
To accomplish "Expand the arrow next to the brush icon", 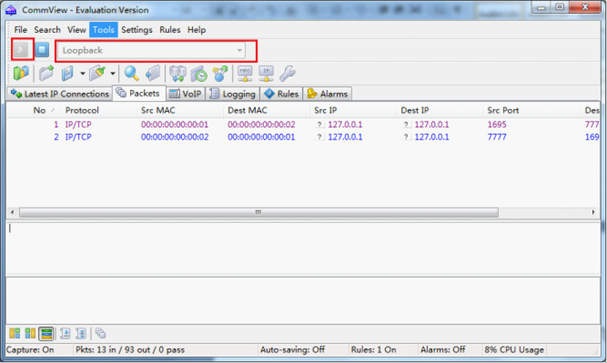I will coord(112,73).
